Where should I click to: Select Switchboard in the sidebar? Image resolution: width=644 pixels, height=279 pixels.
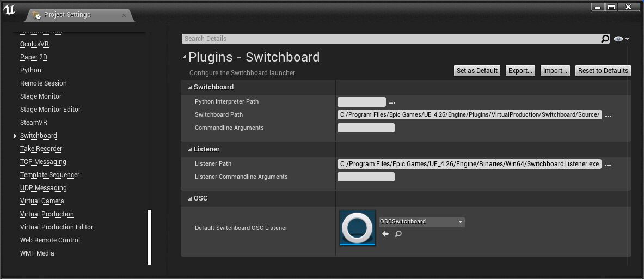coord(39,136)
